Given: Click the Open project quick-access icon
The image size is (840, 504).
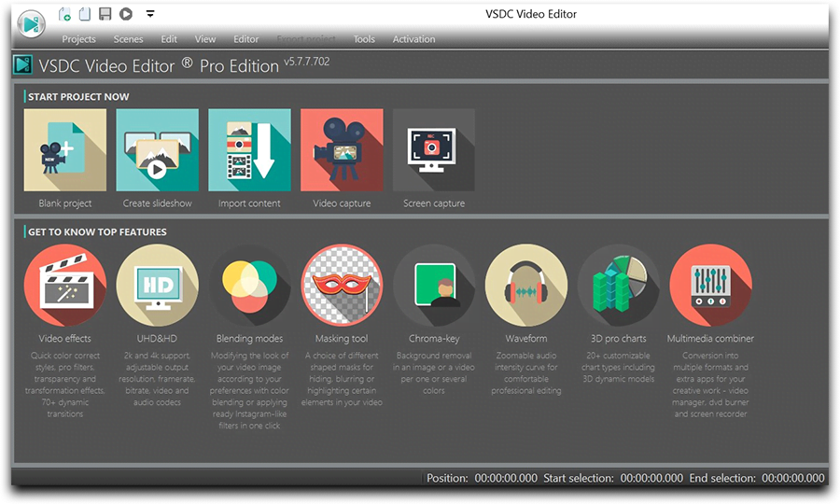Looking at the screenshot, I should click(85, 14).
